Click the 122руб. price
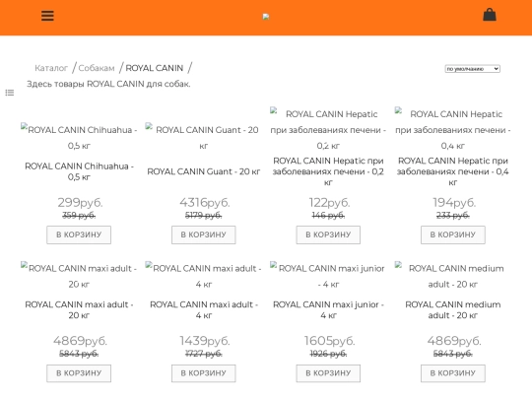Image resolution: width=532 pixels, height=399 pixels. (x=329, y=203)
